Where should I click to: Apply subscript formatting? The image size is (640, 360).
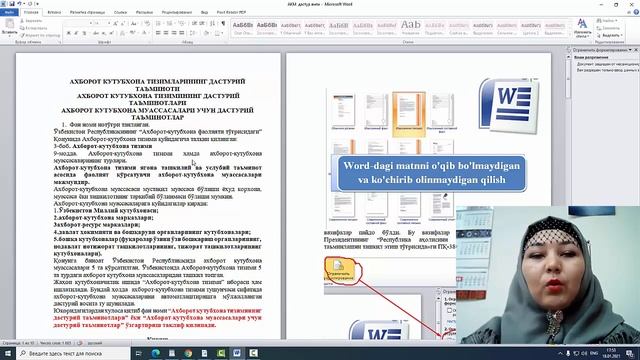click(104, 33)
